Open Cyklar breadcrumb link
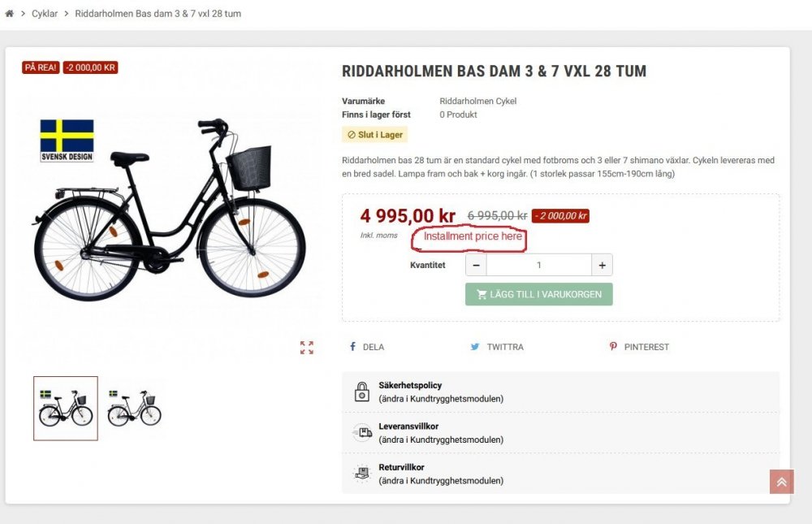 pyautogui.click(x=45, y=14)
